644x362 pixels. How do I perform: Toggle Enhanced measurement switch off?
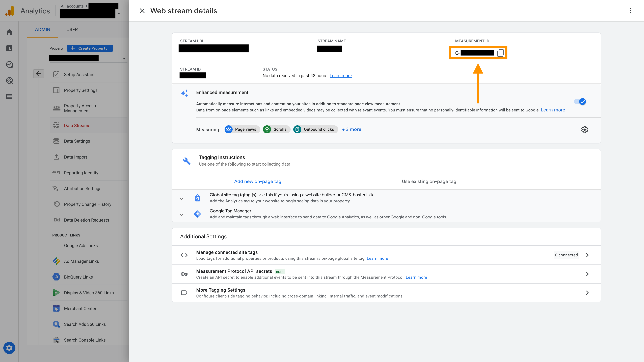coord(580,101)
